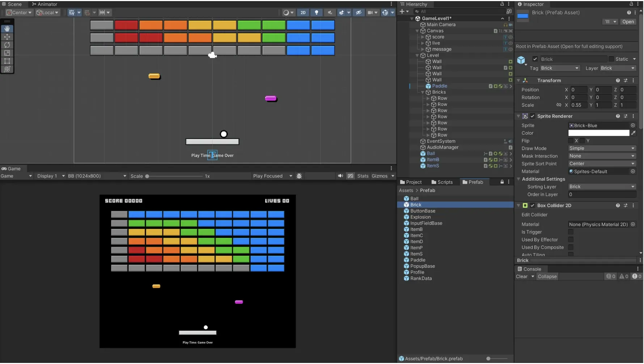The image size is (644, 364).
Task: Open Box Collider 2D more options menu
Action: point(634,206)
